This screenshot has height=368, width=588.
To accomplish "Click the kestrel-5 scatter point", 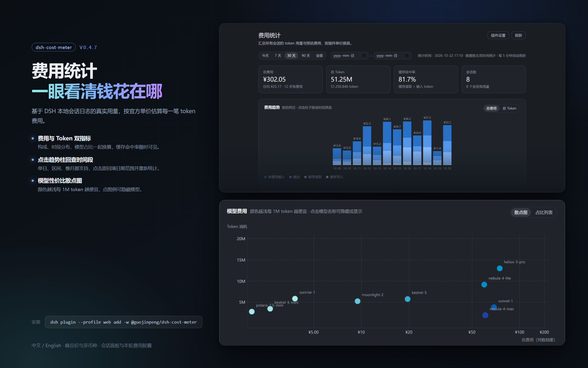I will click(x=407, y=299).
